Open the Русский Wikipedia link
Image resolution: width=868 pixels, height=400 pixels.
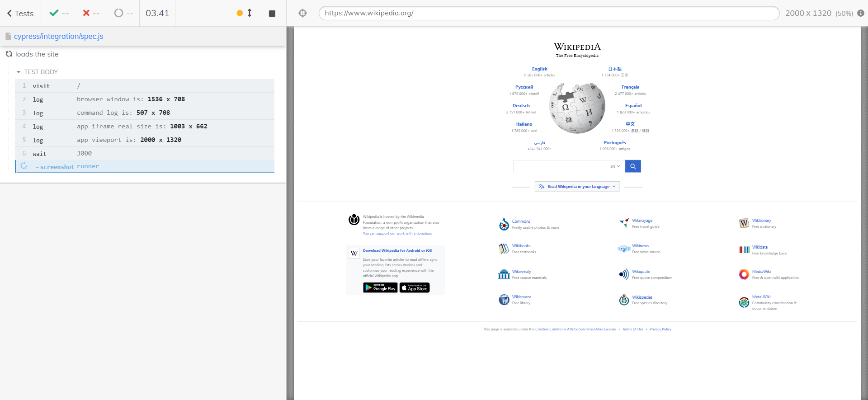tap(524, 87)
